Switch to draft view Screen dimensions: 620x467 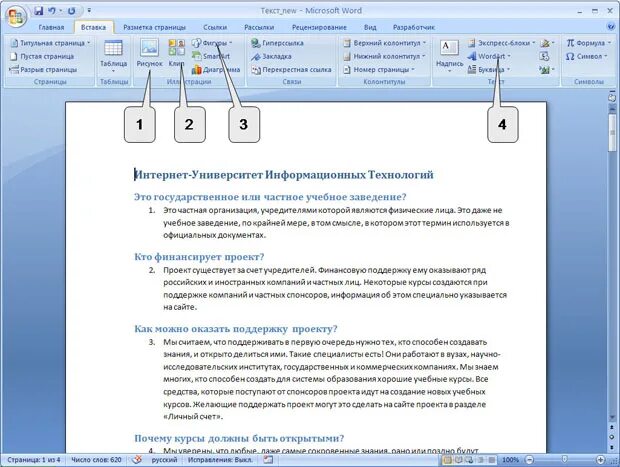pyautogui.click(x=491, y=460)
